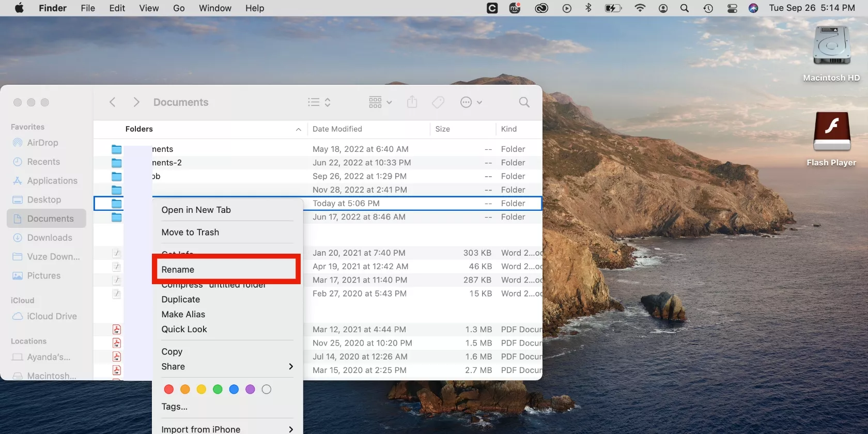Click AirDrop in the sidebar
This screenshot has height=434, width=868.
pos(42,143)
